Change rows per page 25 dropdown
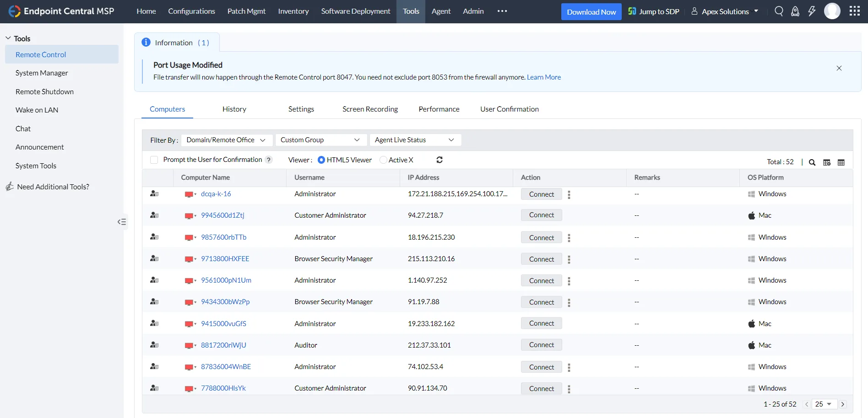 [824, 404]
